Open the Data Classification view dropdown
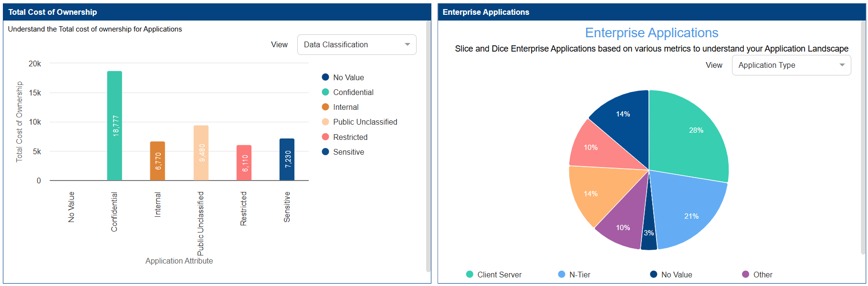This screenshot has height=286, width=868. [356, 45]
